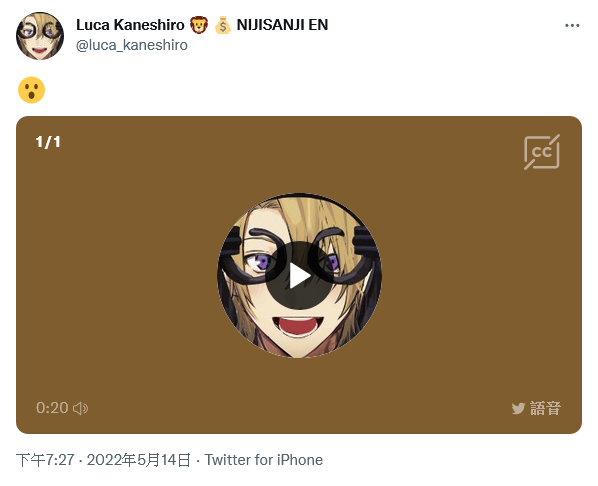Click the Twitter for iPhone source link
This screenshot has height=486, width=598.
(264, 460)
